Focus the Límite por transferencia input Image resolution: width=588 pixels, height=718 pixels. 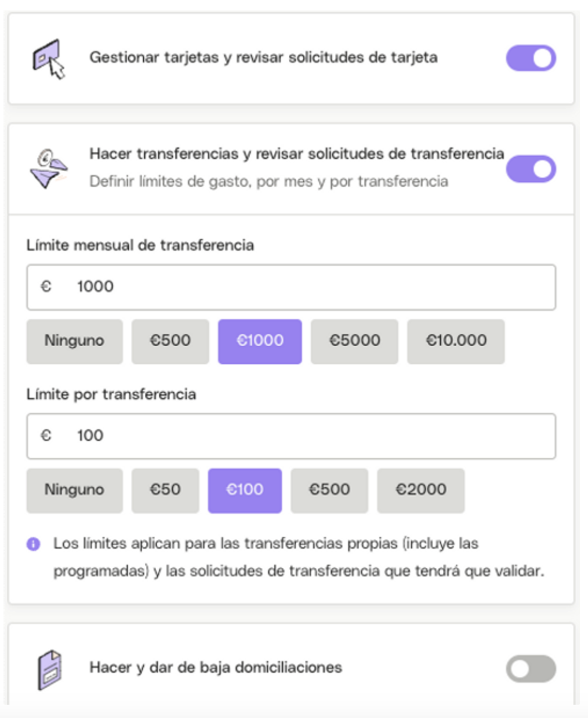pyautogui.click(x=291, y=436)
